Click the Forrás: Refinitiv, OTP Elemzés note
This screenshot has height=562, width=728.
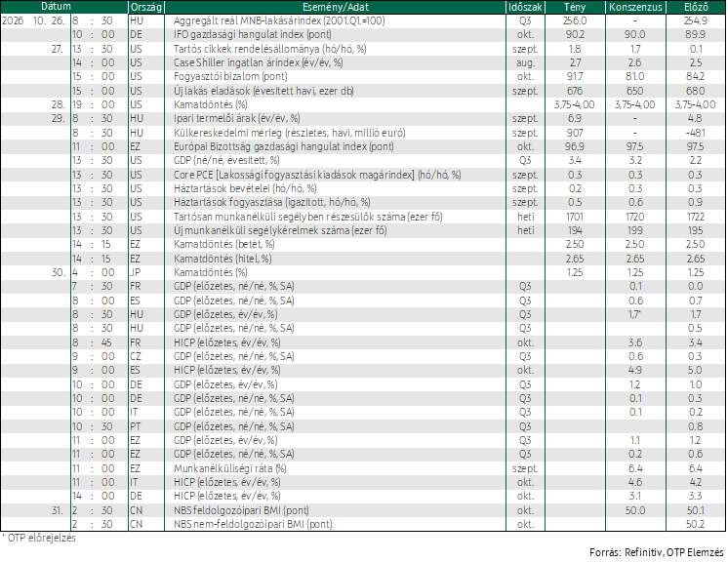pyautogui.click(x=657, y=552)
